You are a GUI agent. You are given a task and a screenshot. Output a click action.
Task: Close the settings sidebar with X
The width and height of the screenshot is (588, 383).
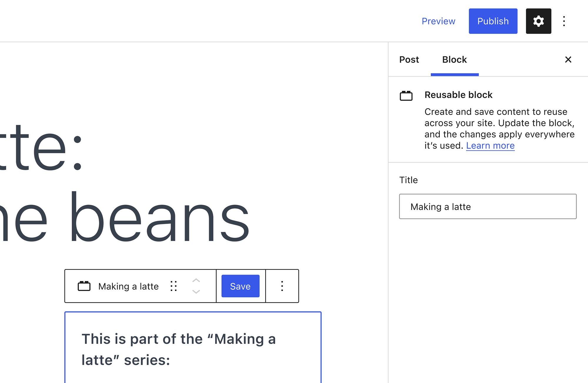tap(568, 60)
